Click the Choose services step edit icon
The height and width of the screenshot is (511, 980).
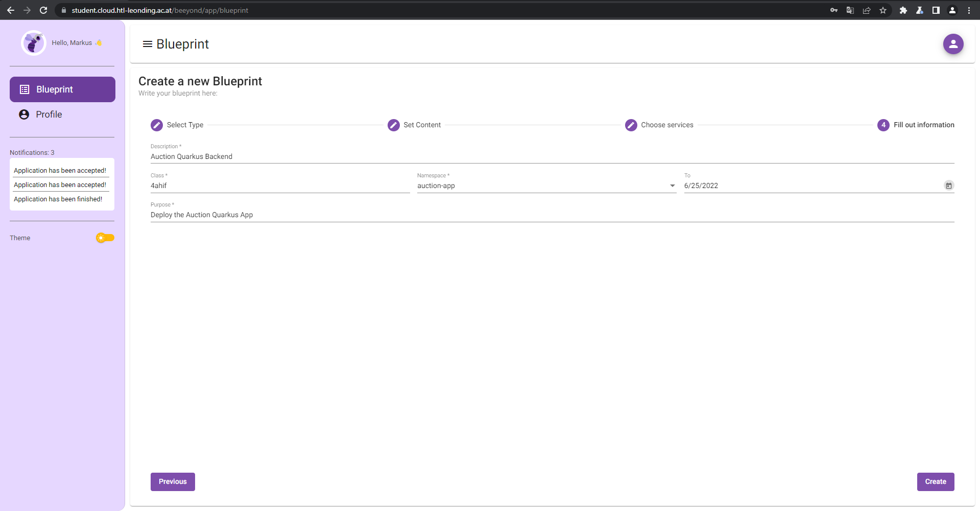[x=631, y=125]
